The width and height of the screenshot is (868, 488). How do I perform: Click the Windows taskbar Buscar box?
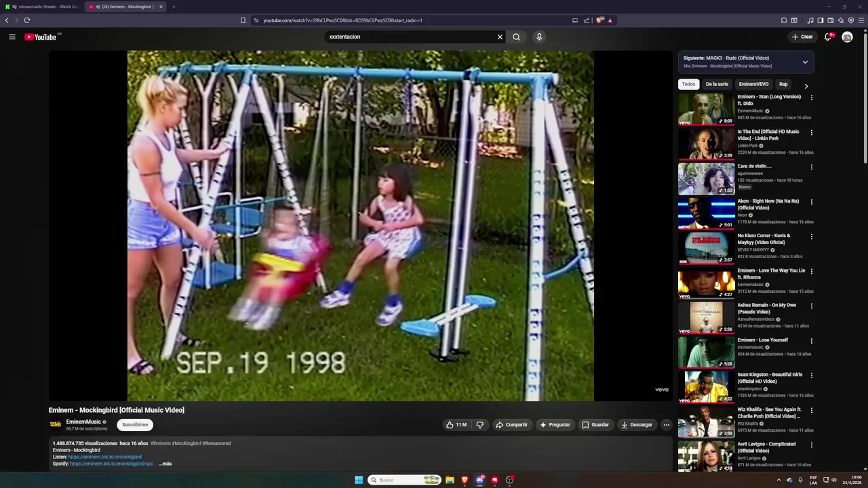(x=404, y=480)
